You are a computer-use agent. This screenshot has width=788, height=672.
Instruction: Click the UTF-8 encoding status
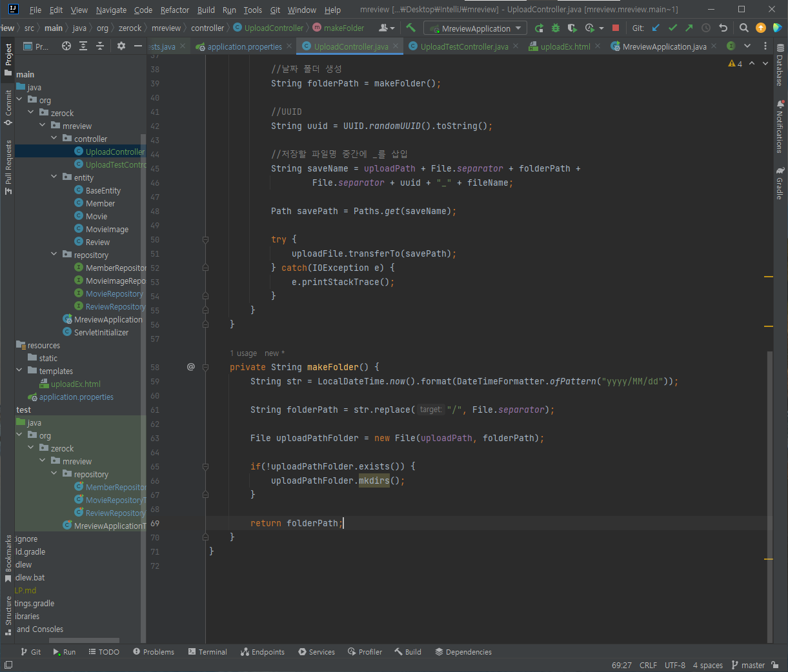(x=675, y=665)
